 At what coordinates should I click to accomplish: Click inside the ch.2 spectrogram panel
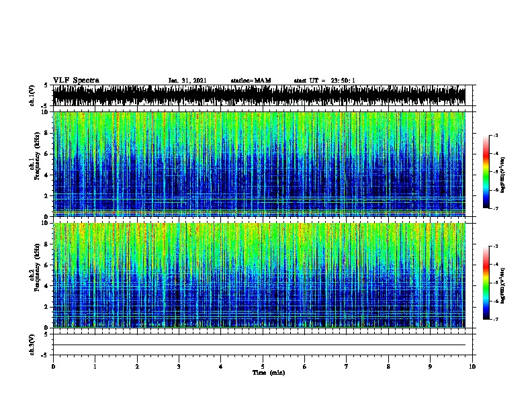click(x=259, y=275)
